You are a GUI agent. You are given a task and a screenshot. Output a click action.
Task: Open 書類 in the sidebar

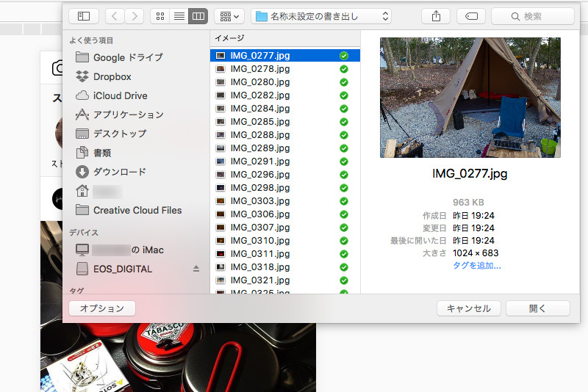(93, 153)
